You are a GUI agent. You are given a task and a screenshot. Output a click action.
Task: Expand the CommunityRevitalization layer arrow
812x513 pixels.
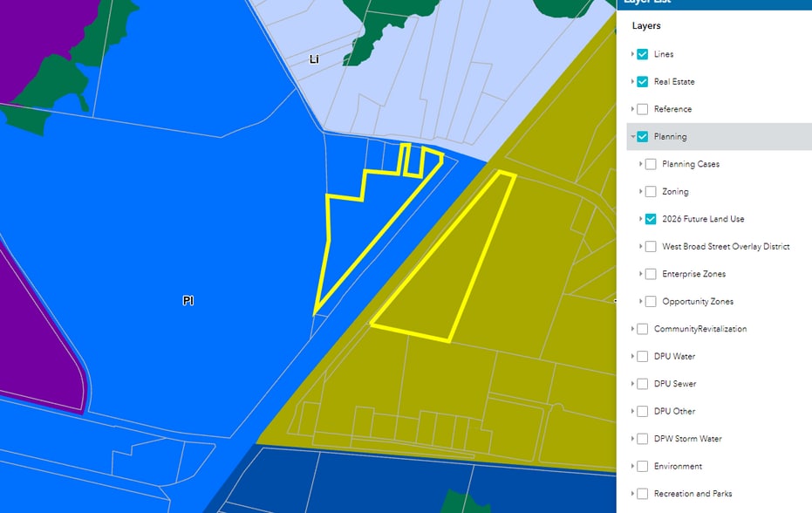click(632, 329)
